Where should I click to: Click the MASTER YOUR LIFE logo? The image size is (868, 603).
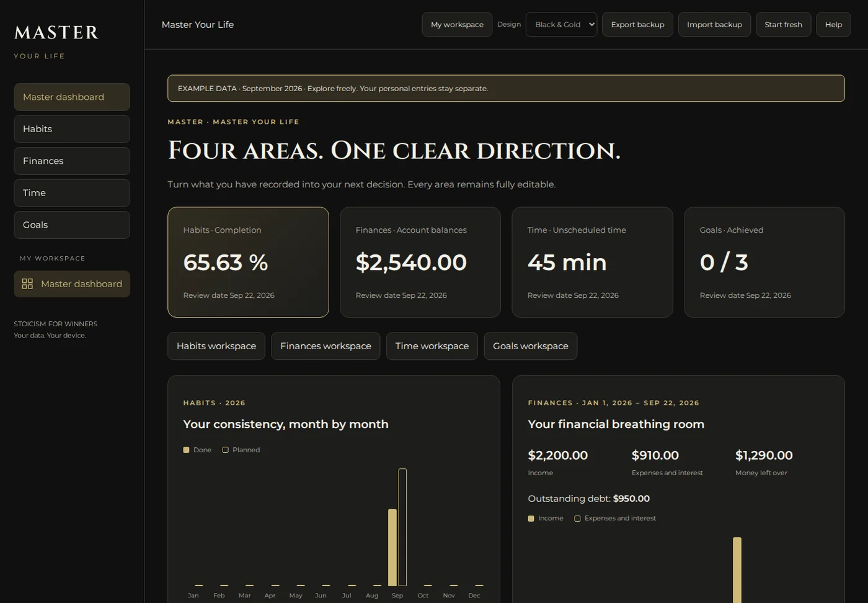tap(56, 41)
